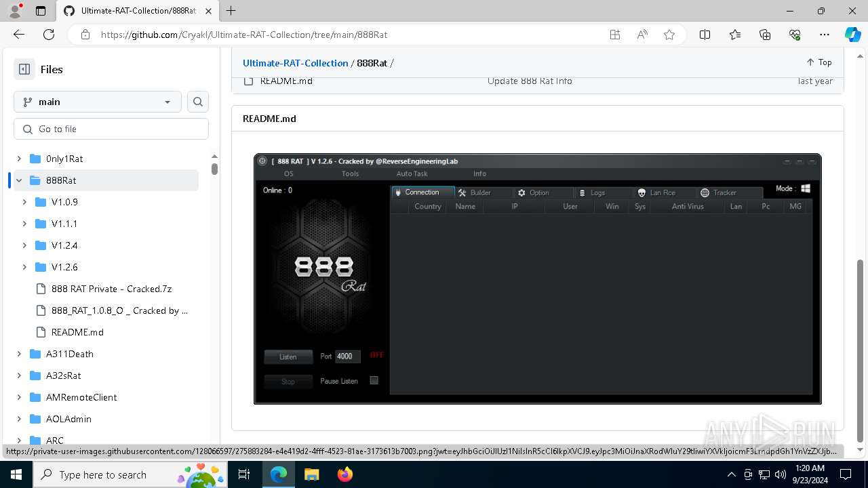Click Ultimate-RAT-Collection breadcrumb link
The width and height of the screenshot is (868, 488).
coord(296,63)
